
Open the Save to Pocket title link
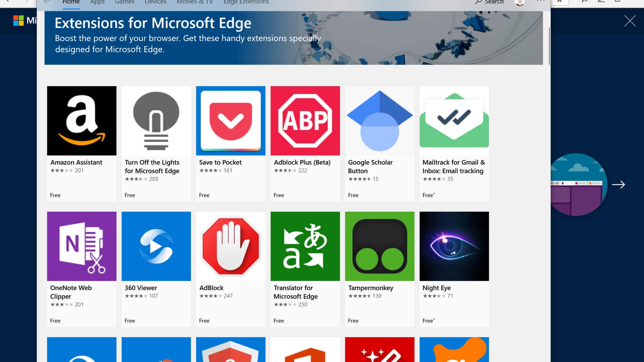pyautogui.click(x=220, y=162)
